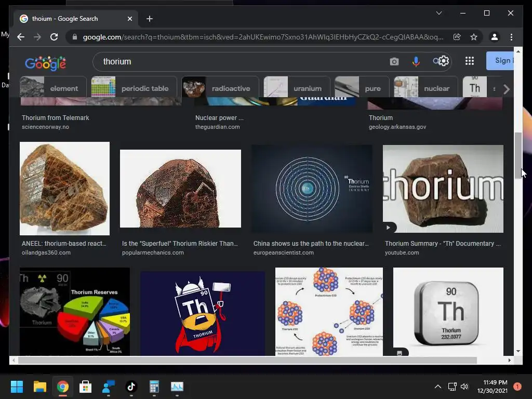Reload the Google search page
The image size is (532, 399).
(54, 37)
